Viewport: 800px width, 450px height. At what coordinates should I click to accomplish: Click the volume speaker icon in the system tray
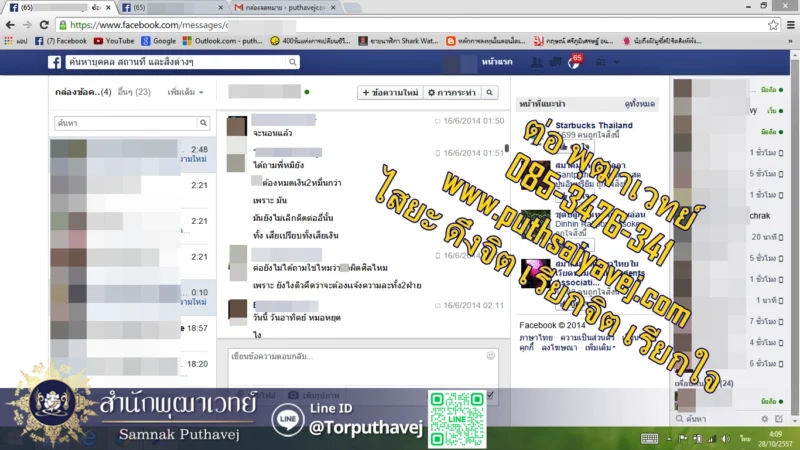click(726, 439)
